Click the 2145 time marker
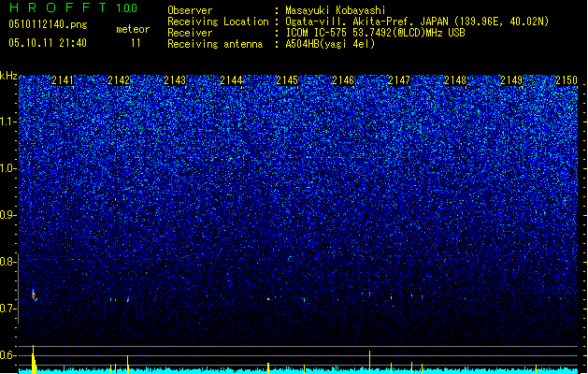Image resolution: width=588 pixels, height=374 pixels. click(287, 80)
